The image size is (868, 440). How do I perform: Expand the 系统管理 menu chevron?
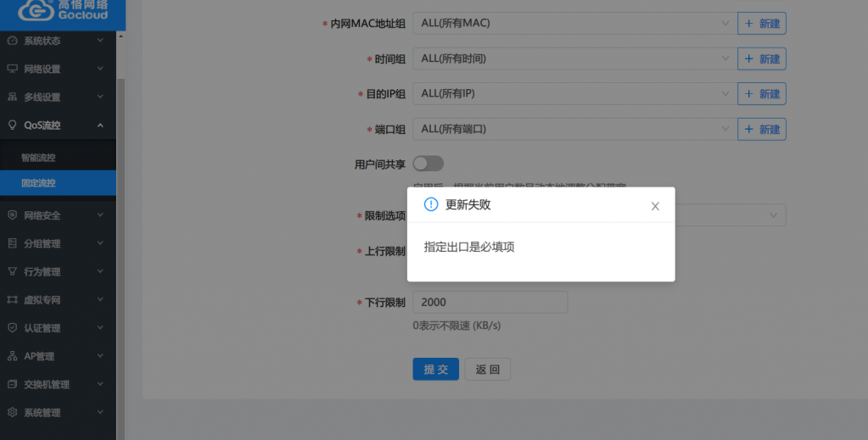(100, 412)
